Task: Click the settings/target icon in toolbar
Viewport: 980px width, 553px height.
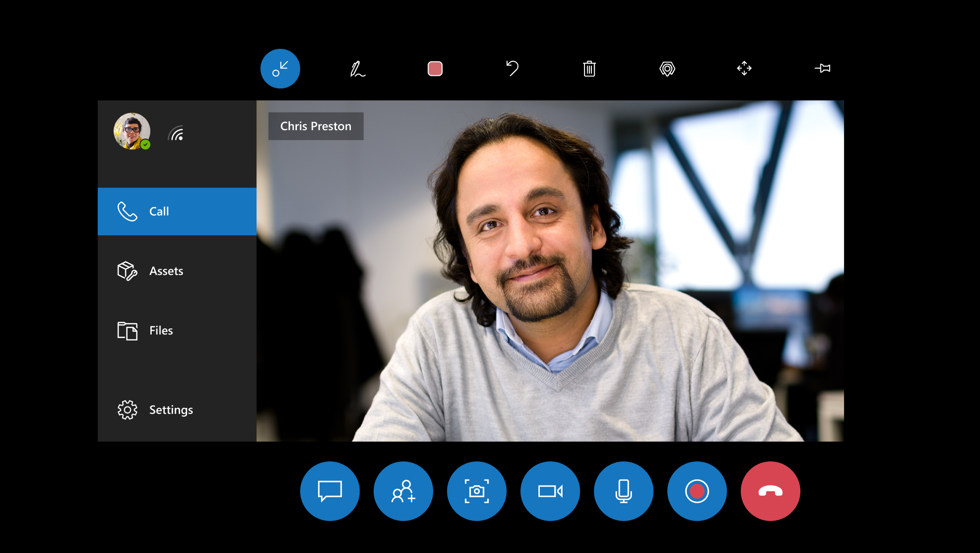Action: click(x=666, y=68)
